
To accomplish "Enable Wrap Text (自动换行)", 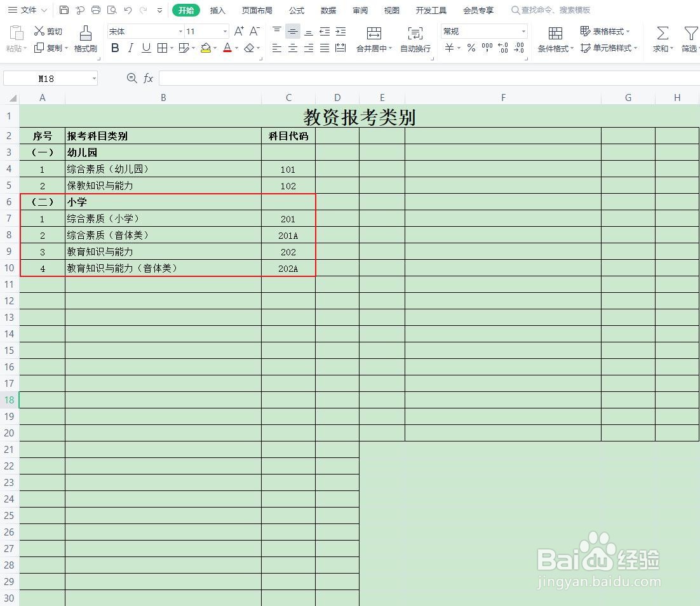I will (415, 35).
